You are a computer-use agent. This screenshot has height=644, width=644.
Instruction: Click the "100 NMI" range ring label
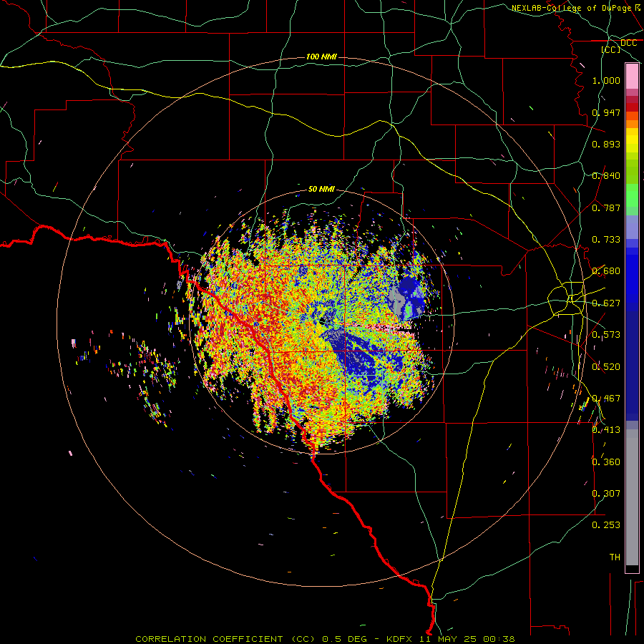coord(321,57)
